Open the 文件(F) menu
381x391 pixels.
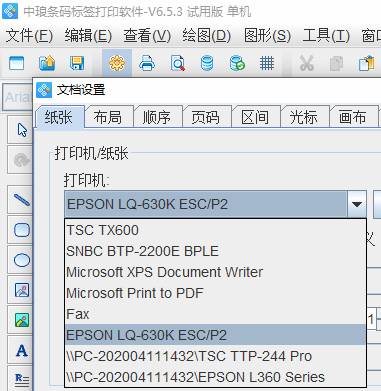click(29, 35)
